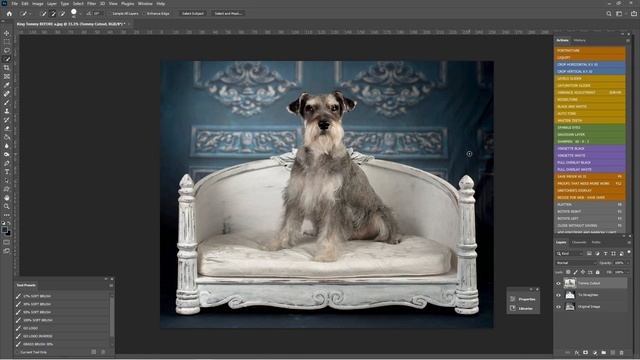Go to Photoshop Home screen

pyautogui.click(x=9, y=13)
